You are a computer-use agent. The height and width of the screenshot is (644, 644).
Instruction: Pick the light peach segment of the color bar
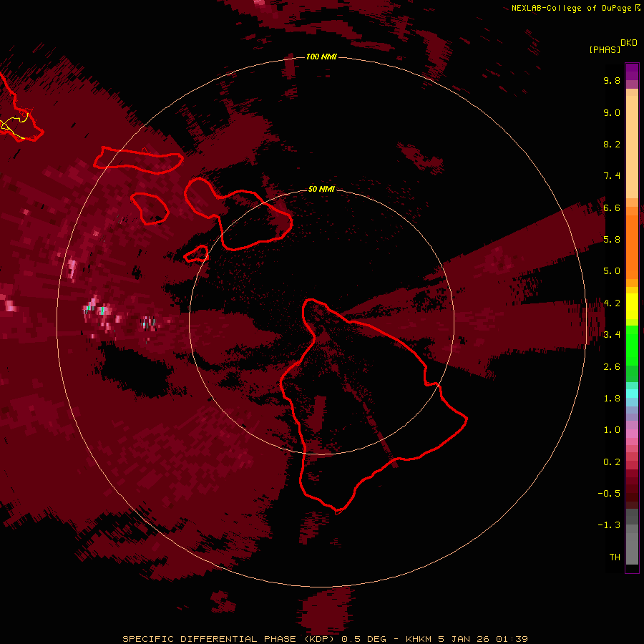point(632,148)
